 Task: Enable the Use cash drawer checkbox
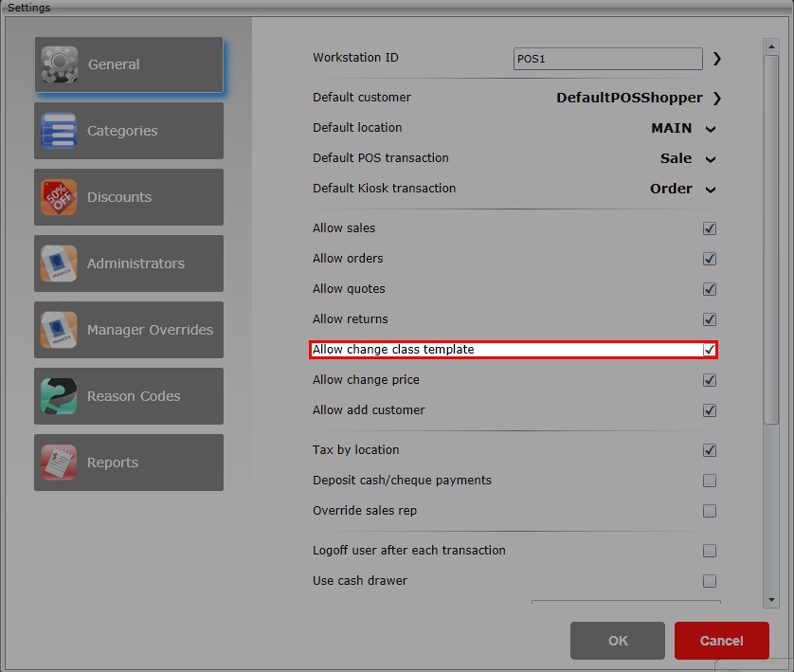(710, 581)
